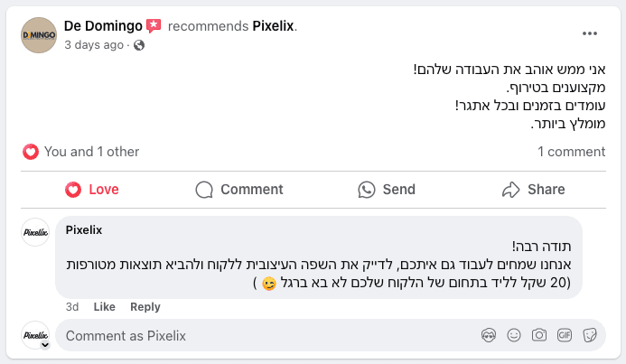Expand the '1 comment' thread
The image size is (626, 364).
pyautogui.click(x=571, y=152)
